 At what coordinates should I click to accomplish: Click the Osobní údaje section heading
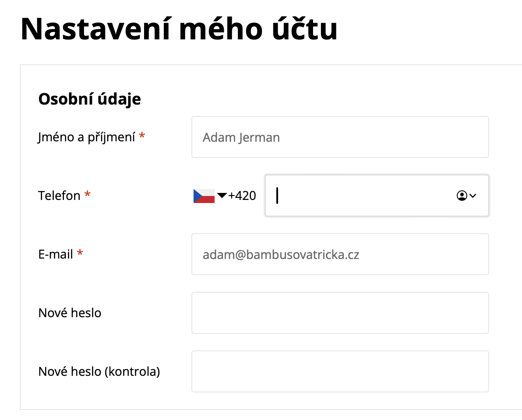(x=89, y=99)
